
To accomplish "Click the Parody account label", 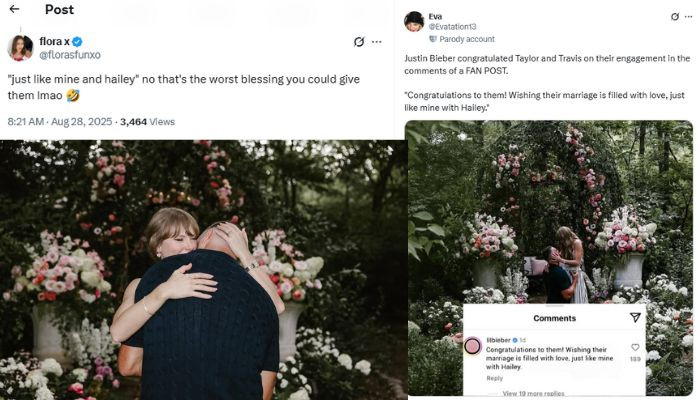I will point(466,39).
